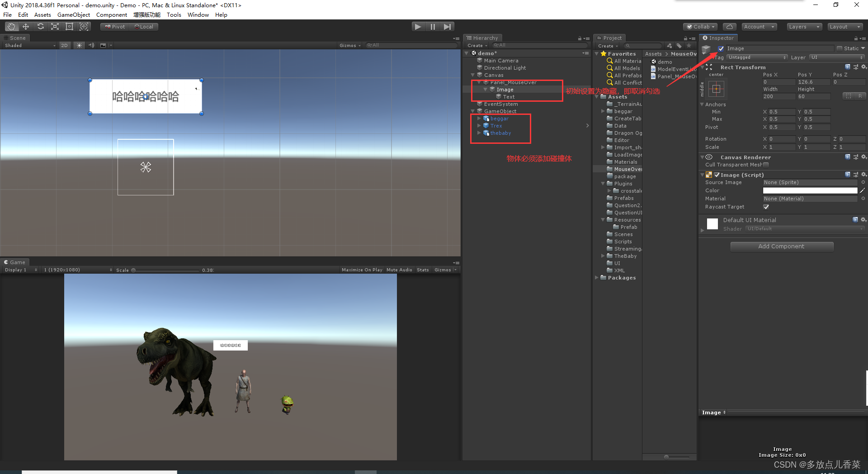The image size is (868, 474).
Task: Open the Collab button
Action: point(700,27)
